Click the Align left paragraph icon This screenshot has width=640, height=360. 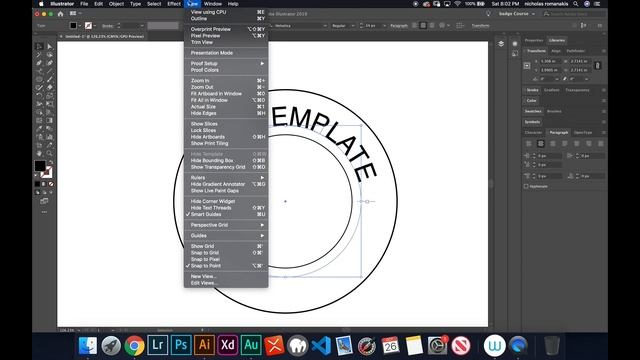[x=529, y=144]
